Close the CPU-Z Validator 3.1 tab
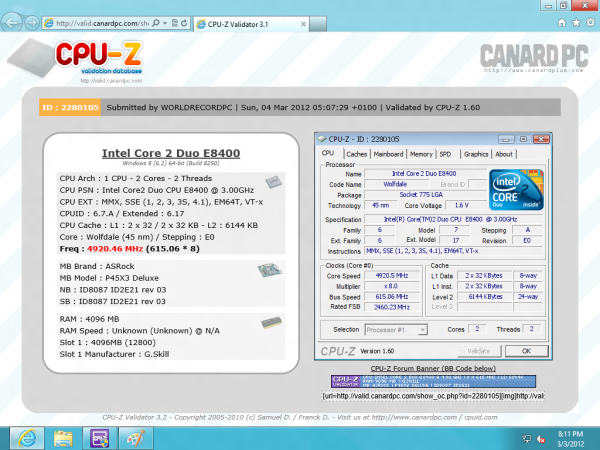This screenshot has width=600, height=450. [x=303, y=24]
